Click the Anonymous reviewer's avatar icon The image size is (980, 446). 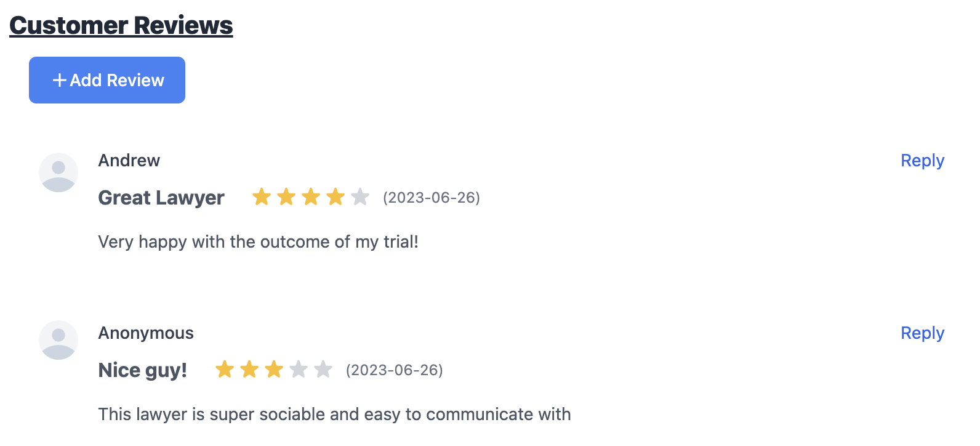pyautogui.click(x=58, y=340)
